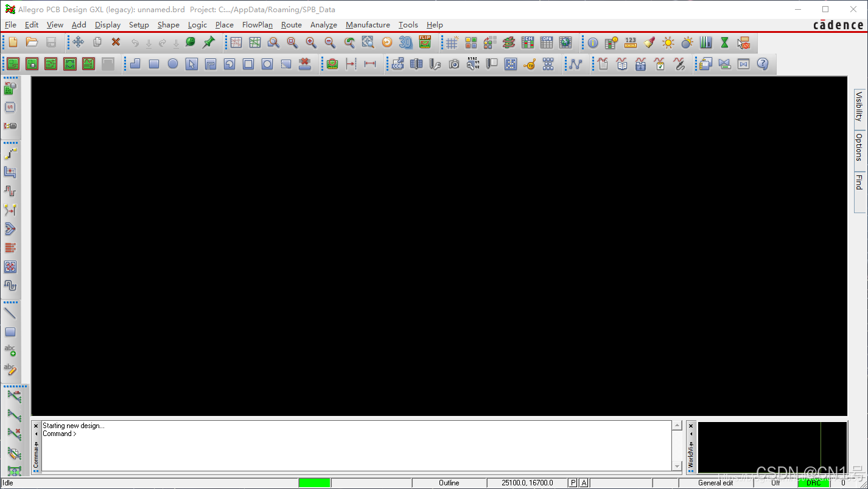Click the General edit mode status field
The height and width of the screenshot is (489, 868).
coord(716,483)
